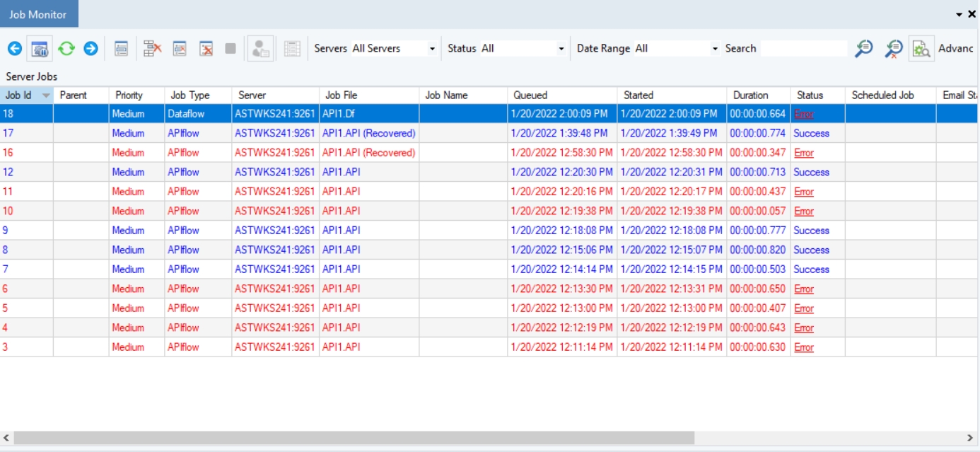This screenshot has width=980, height=452.
Task: Click the clear search magnifier icon
Action: (x=894, y=49)
